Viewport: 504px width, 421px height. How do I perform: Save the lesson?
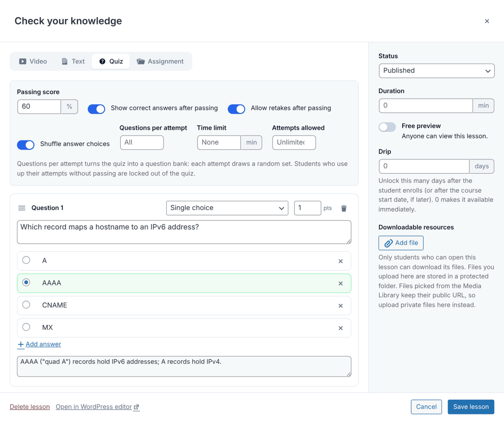[471, 407]
